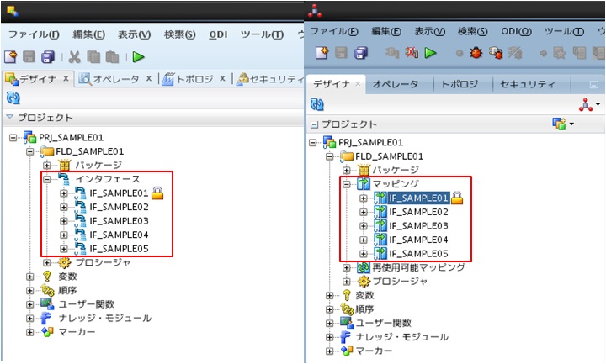This screenshot has height=364, width=606.
Task: Click green Run arrow in left window
Action: 138,56
